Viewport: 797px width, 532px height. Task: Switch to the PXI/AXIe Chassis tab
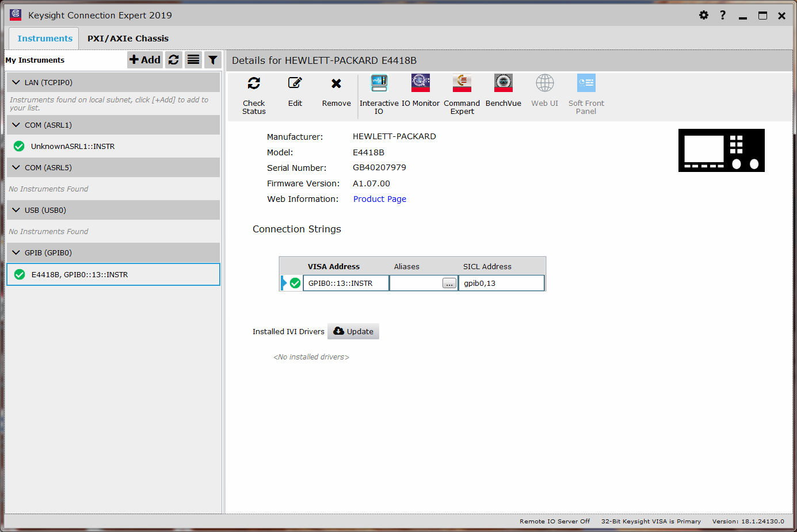point(128,39)
